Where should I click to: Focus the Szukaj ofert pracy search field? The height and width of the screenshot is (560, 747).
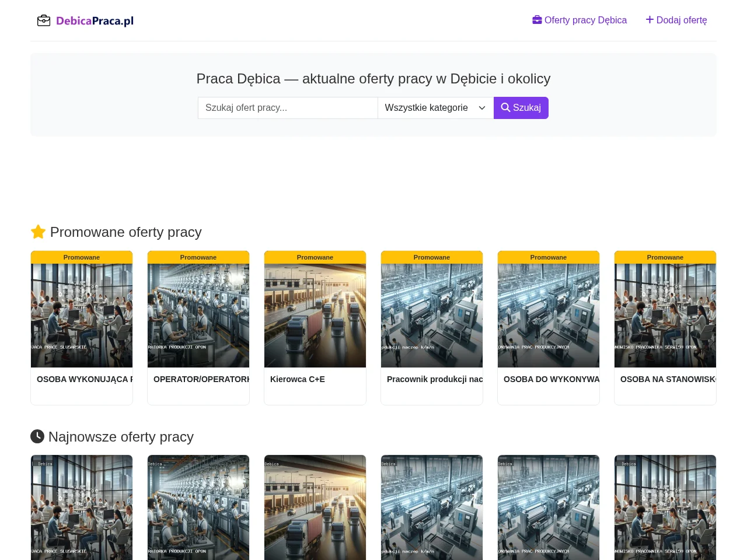pyautogui.click(x=288, y=108)
